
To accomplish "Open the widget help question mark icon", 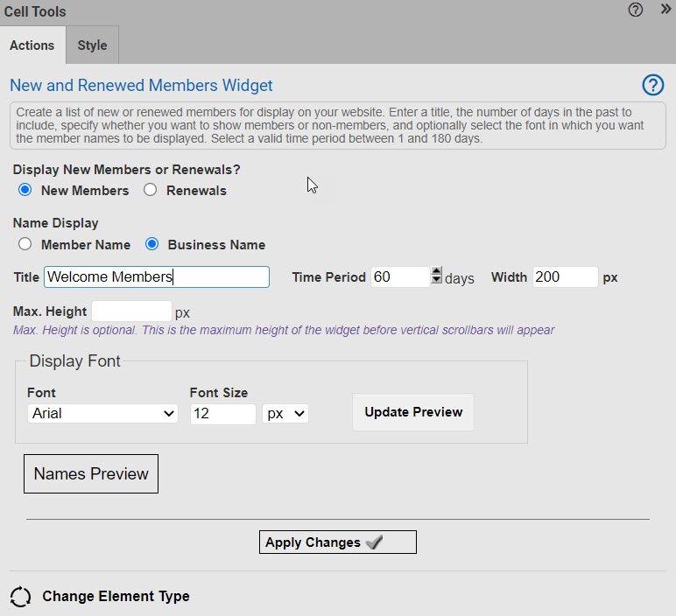I will pos(652,85).
